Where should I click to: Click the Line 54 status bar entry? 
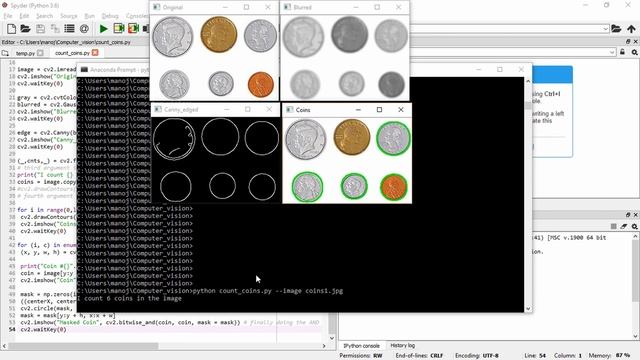pyautogui.click(x=535, y=356)
